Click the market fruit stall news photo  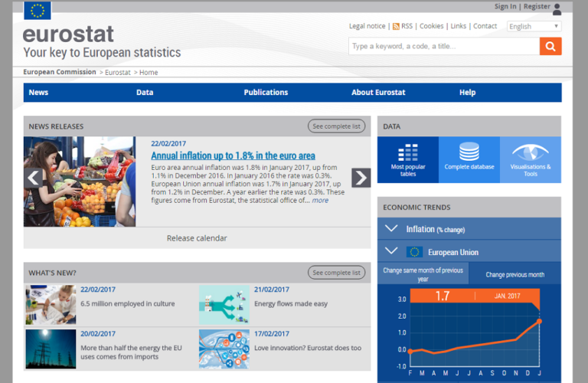click(x=80, y=182)
